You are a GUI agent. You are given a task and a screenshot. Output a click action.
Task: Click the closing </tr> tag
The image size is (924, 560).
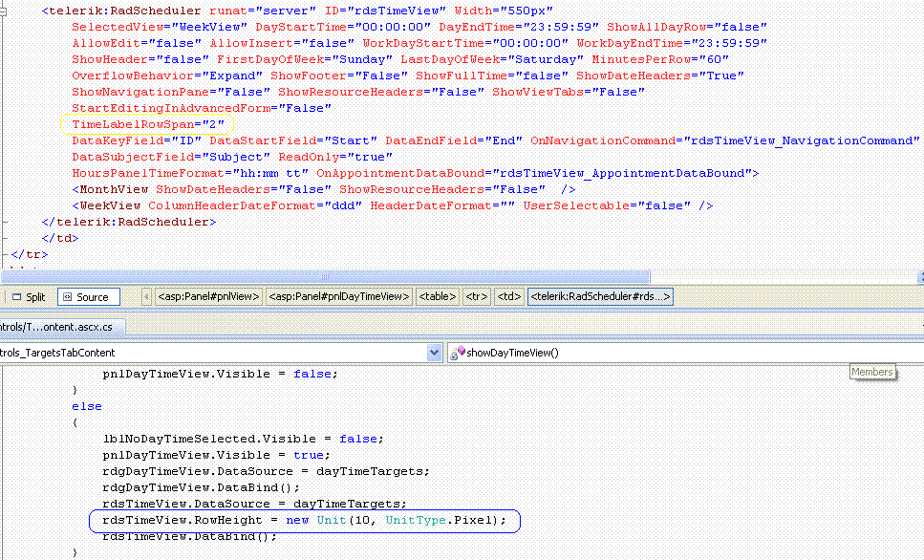pyautogui.click(x=30, y=254)
